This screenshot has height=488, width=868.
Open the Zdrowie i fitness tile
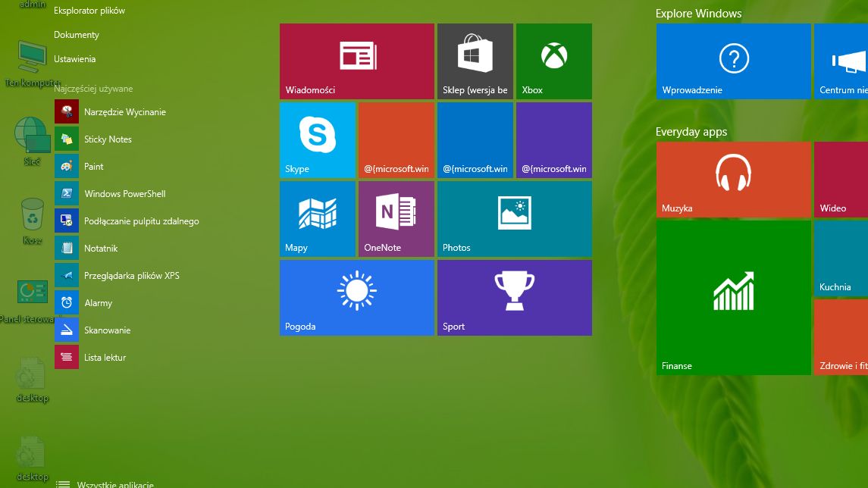click(x=841, y=337)
